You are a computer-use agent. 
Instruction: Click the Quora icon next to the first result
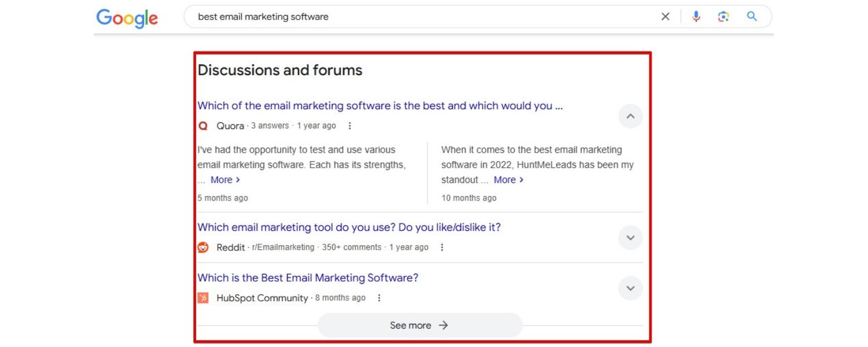[202, 125]
